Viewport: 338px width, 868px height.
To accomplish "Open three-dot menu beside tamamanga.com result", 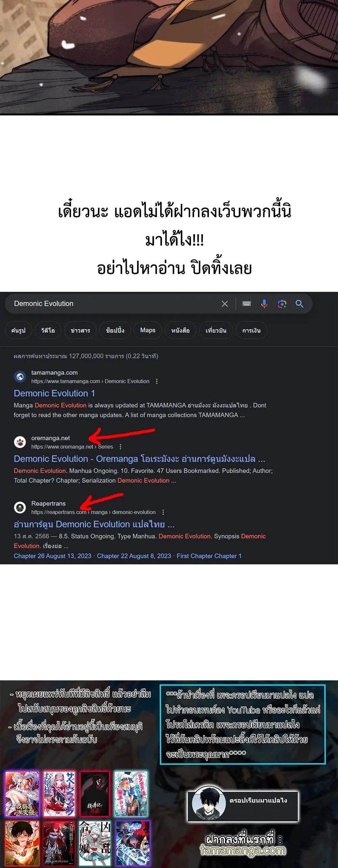I will 156,381.
